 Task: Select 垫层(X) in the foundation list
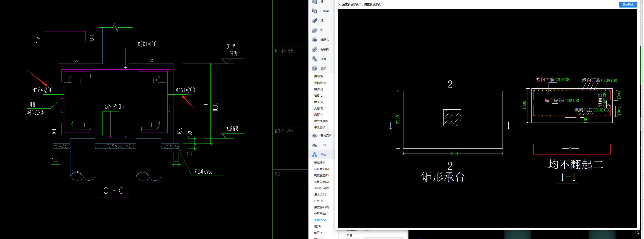318,233
